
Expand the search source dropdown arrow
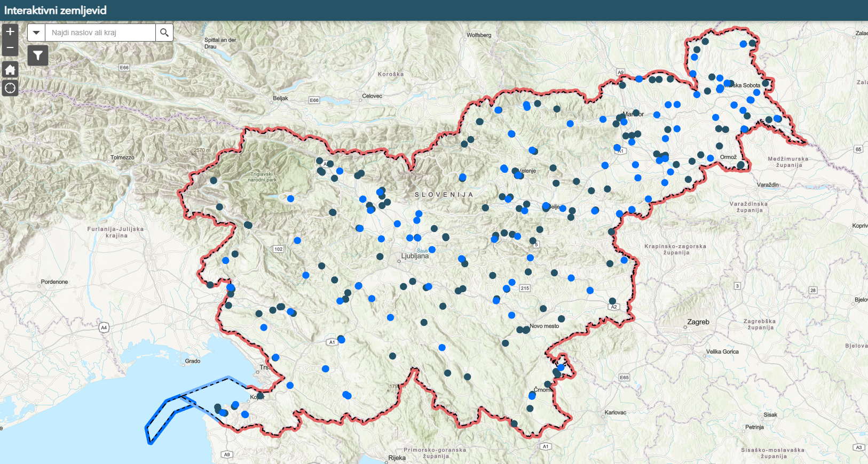36,33
